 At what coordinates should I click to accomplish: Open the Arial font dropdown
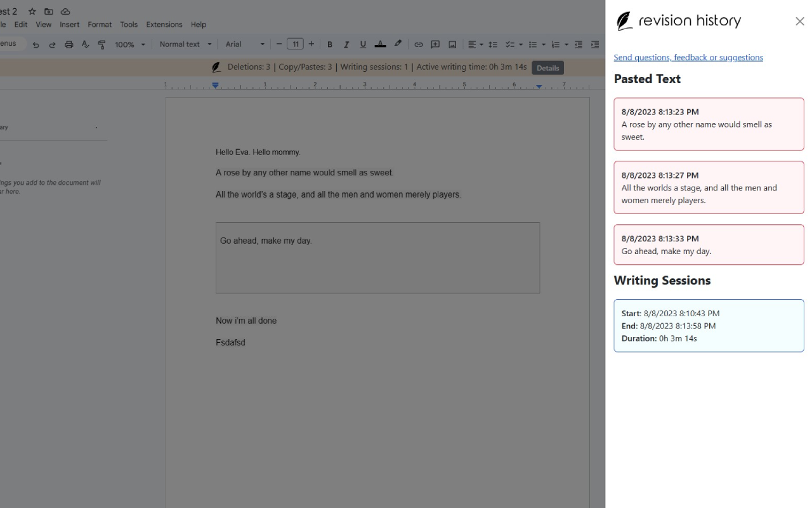[245, 44]
